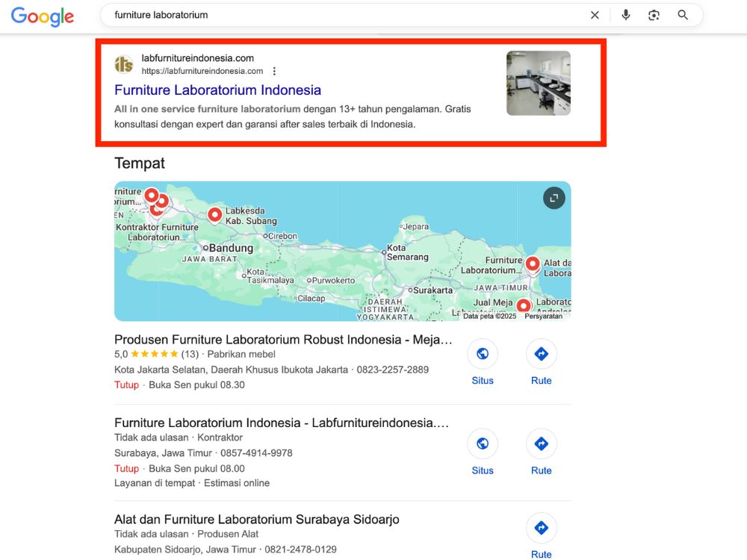The width and height of the screenshot is (747, 560).
Task: Open Produsen Furniture Laboratorium Robust Indonesia listing
Action: click(283, 340)
